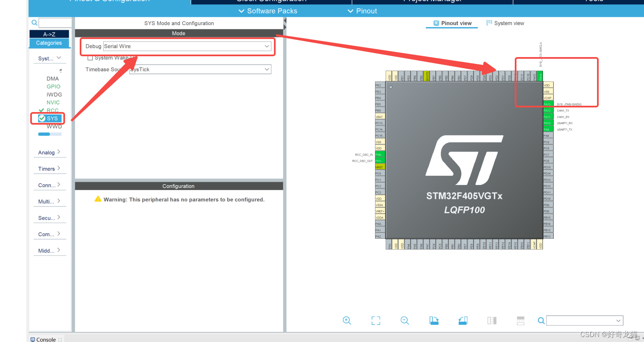
Task: Select IWDG in System Core list
Action: tap(54, 94)
